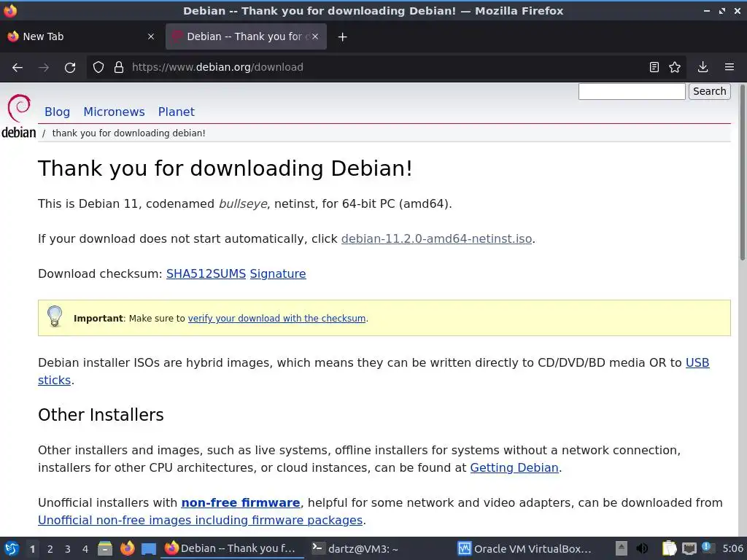Open the Blog link
The image size is (747, 560).
[57, 112]
